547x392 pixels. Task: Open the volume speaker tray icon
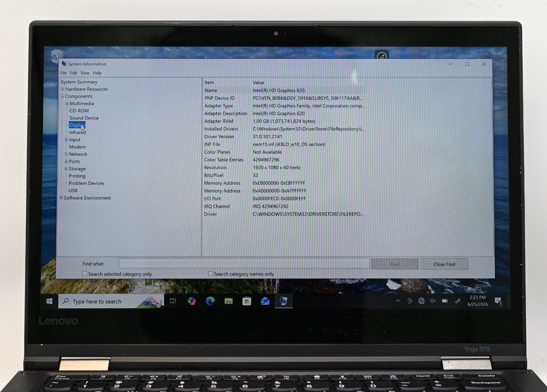pos(433,301)
